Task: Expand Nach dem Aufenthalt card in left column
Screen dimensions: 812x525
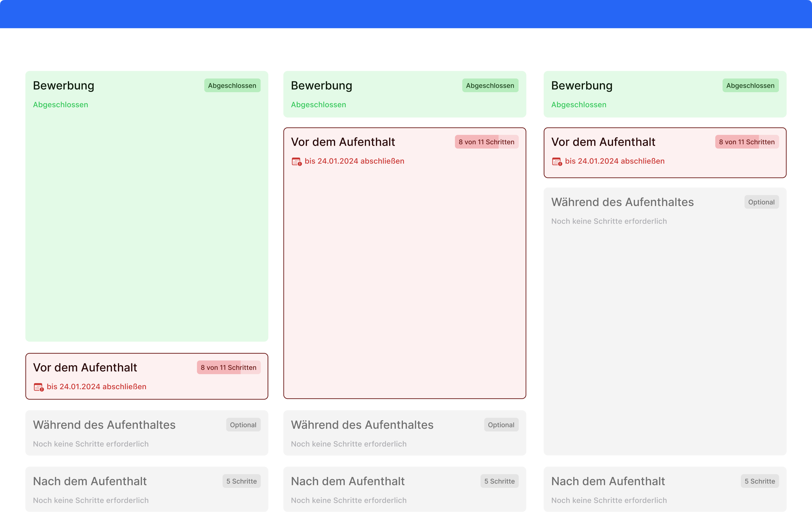Action: pyautogui.click(x=90, y=481)
